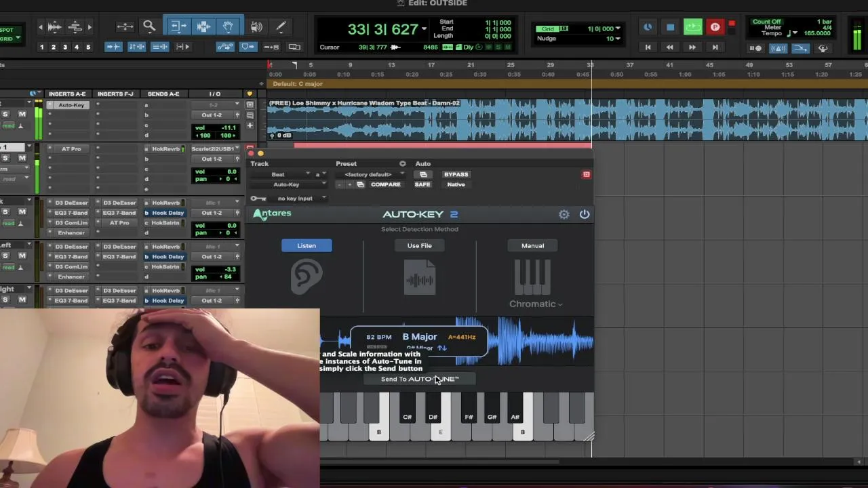This screenshot has height=488, width=868.
Task: Open Grid value dropdown
Action: tap(618, 29)
